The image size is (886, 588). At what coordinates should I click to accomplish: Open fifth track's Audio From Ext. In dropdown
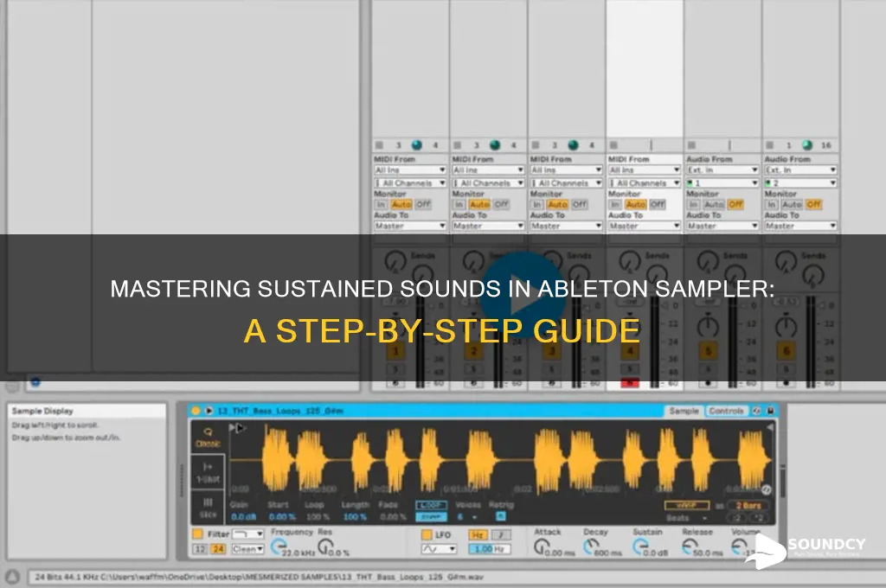click(722, 170)
